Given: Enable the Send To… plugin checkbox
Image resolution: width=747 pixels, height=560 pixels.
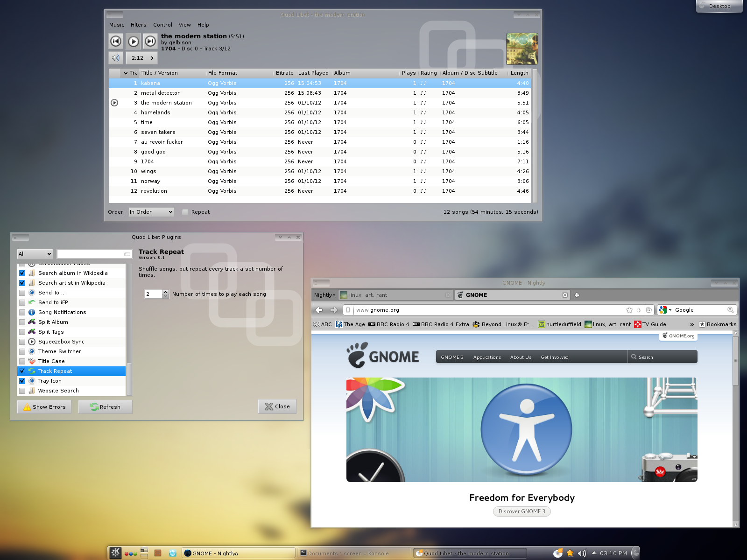Looking at the screenshot, I should (x=22, y=293).
